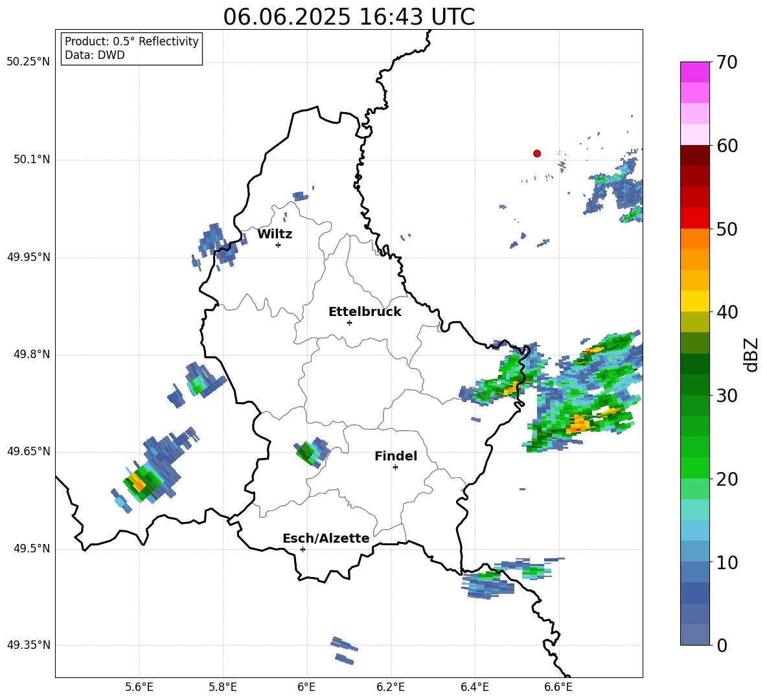The height and width of the screenshot is (700, 767).
Task: Click the 49.35°N latitude label
Action: point(29,645)
